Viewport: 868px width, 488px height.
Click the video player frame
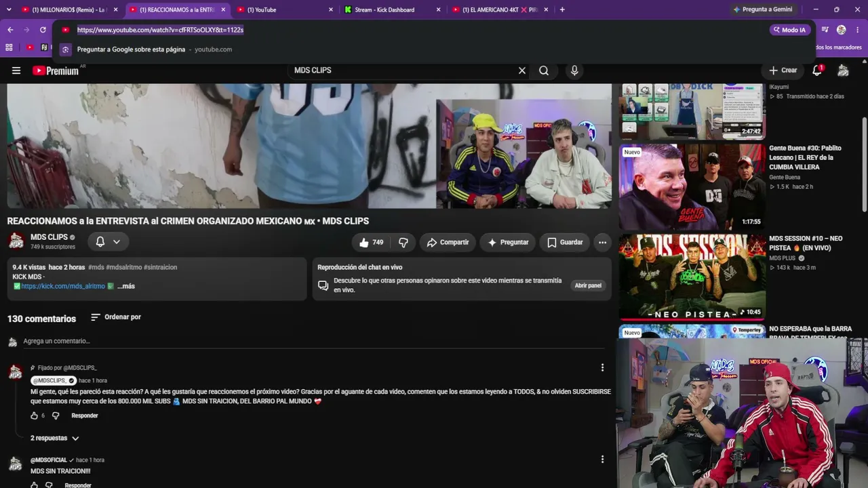(x=309, y=146)
